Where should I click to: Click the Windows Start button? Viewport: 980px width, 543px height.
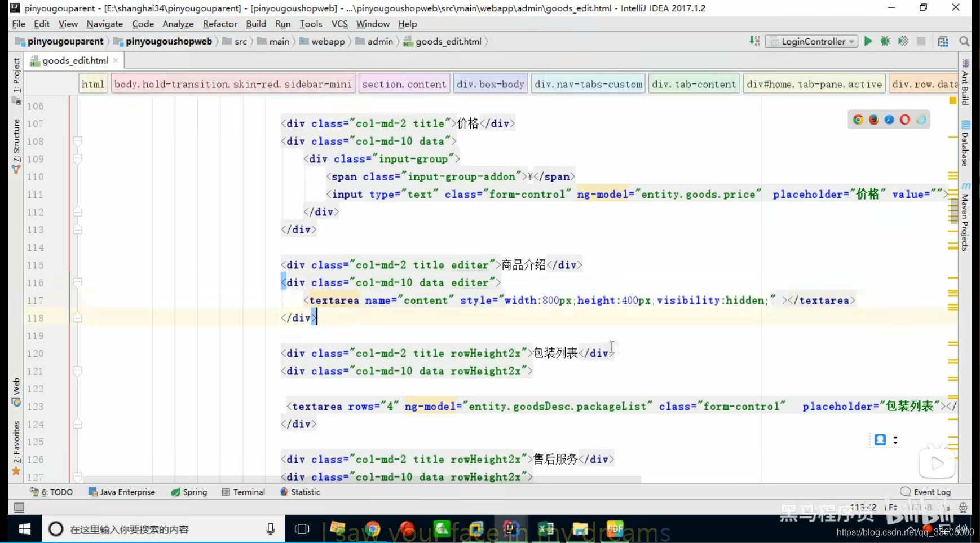coord(24,529)
